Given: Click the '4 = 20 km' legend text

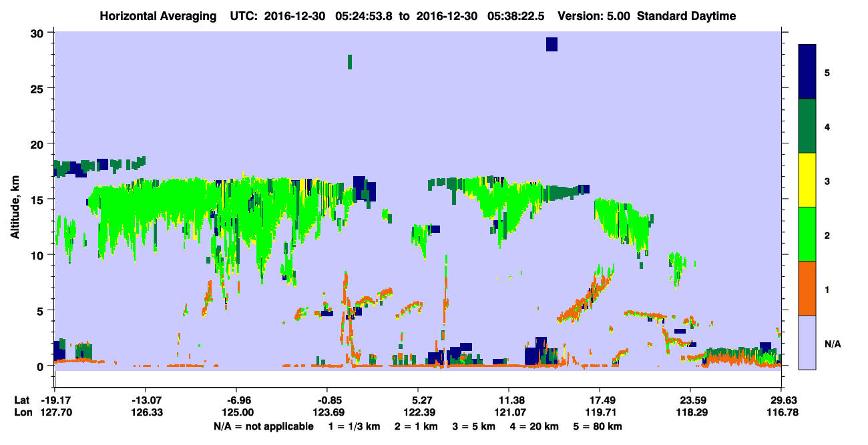Looking at the screenshot, I should pyautogui.click(x=535, y=426).
